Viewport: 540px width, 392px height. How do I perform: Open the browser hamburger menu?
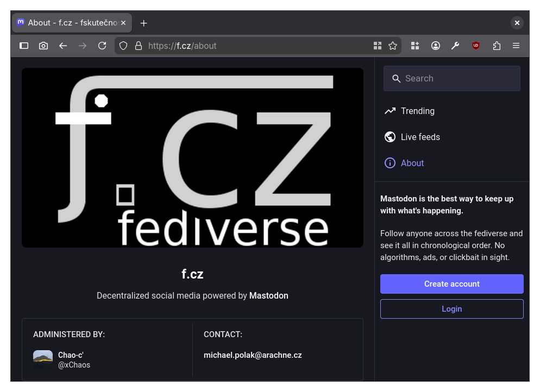[516, 46]
